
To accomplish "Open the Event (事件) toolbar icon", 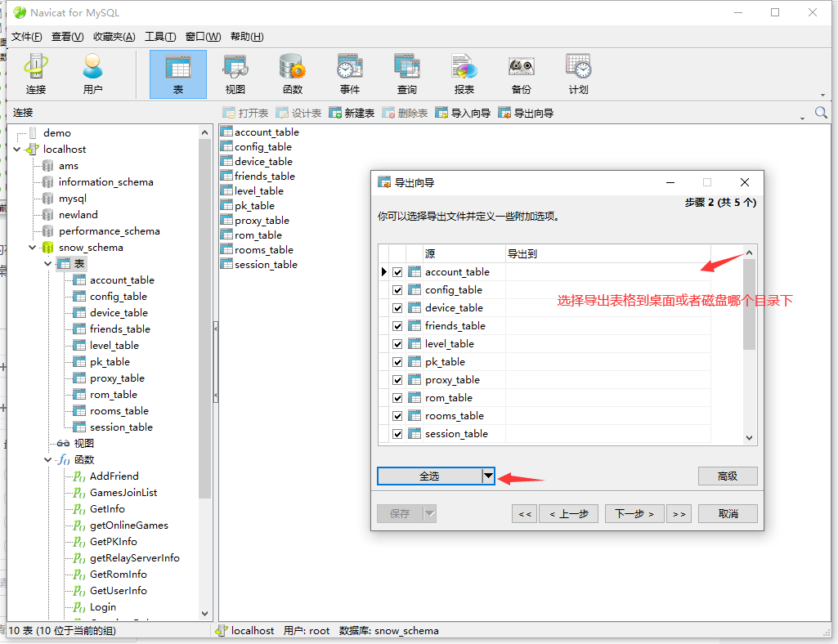I will [350, 74].
